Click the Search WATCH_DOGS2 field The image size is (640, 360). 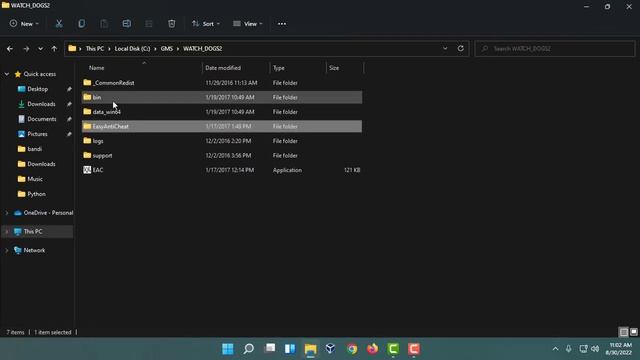pos(555,49)
